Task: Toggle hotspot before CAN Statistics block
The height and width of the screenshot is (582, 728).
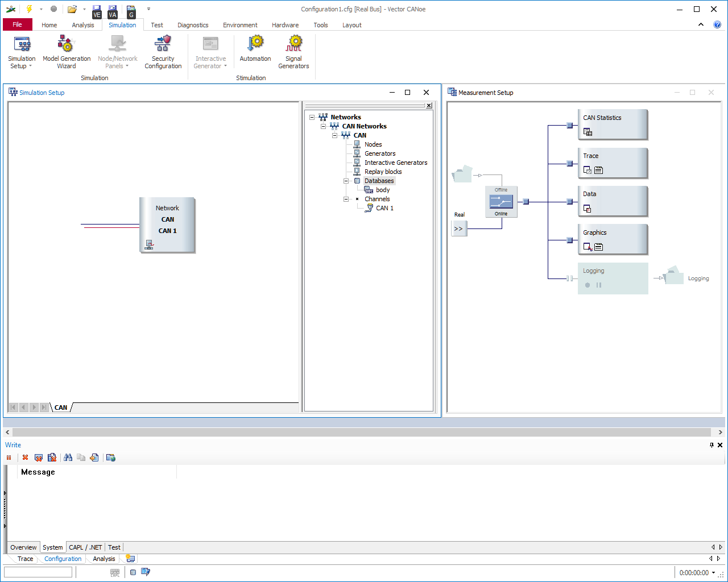Action: [570, 125]
